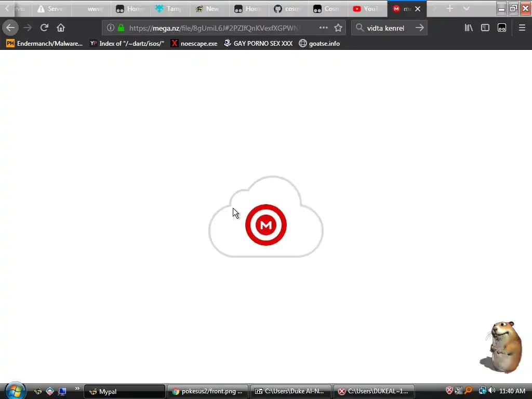
Task: Click the orange magnifier tray icon
Action: click(469, 391)
